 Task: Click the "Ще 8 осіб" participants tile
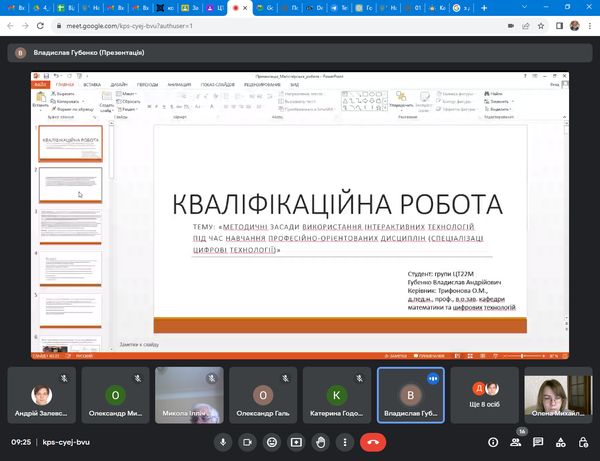click(483, 394)
